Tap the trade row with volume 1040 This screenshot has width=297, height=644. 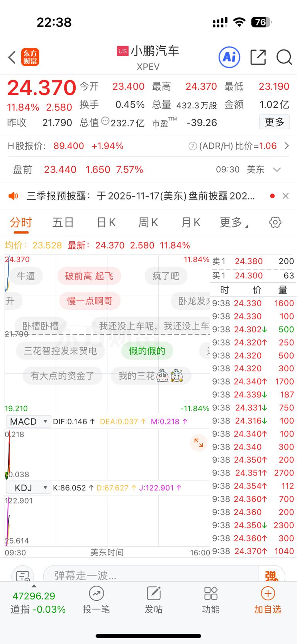[x=253, y=552]
